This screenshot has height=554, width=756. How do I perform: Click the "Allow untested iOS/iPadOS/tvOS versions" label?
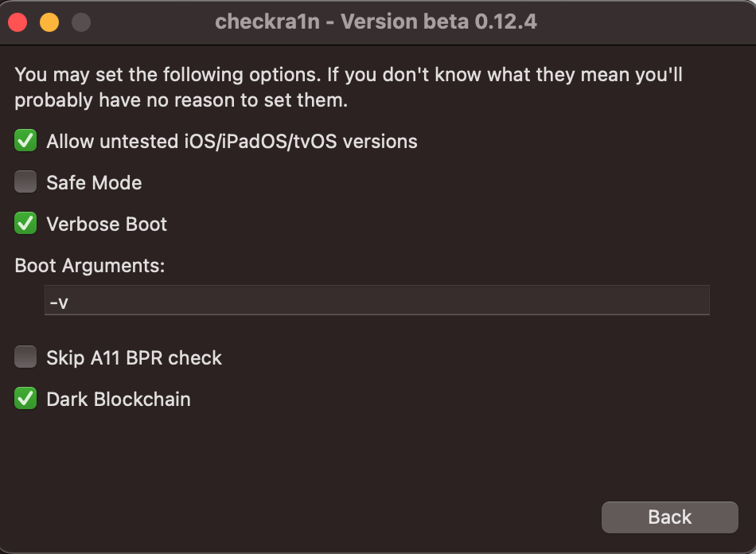coord(232,142)
